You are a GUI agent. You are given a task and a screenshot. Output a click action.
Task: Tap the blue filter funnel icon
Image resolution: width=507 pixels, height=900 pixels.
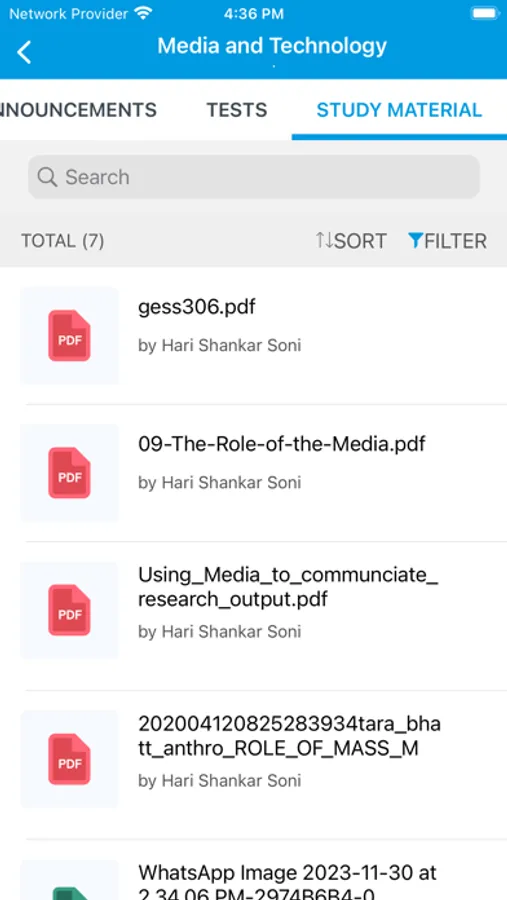tap(415, 240)
